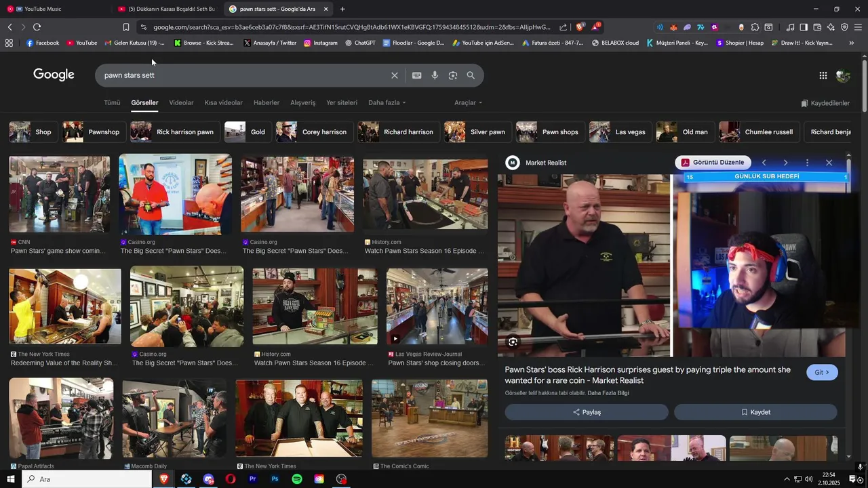
Task: Select the Yer siteleri tab
Action: point(342,103)
